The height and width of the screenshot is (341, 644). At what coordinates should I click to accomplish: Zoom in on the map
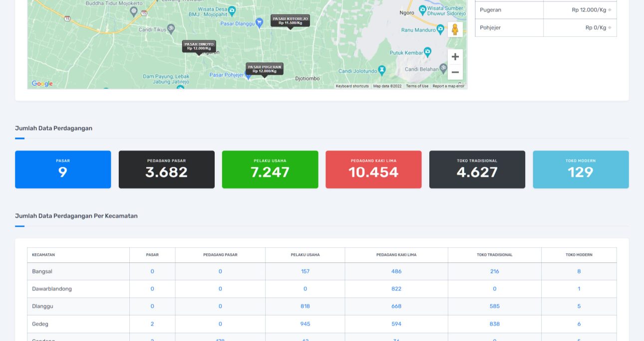pyautogui.click(x=455, y=57)
